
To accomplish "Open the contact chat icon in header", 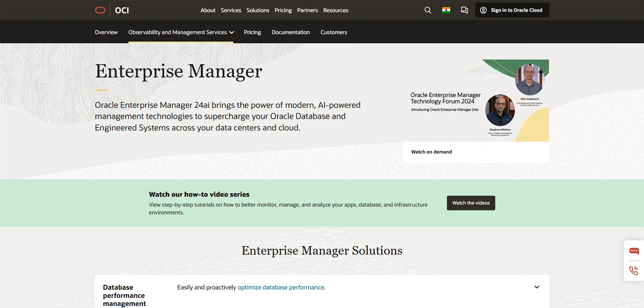I will [464, 10].
